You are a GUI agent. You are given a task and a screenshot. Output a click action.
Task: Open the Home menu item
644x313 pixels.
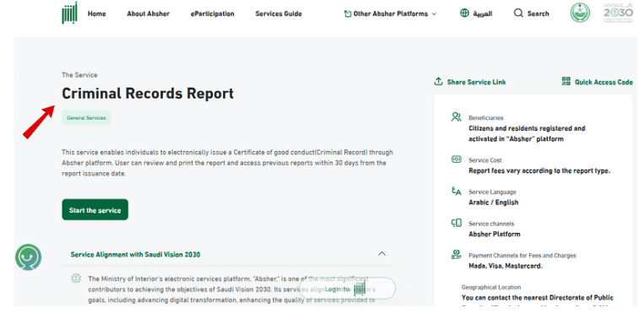click(x=96, y=13)
